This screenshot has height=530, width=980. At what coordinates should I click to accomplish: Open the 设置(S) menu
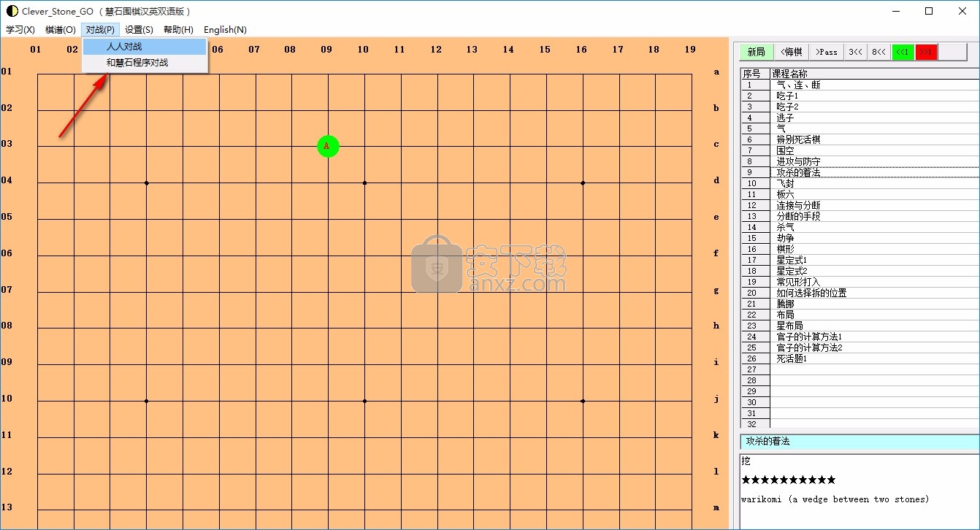coord(139,30)
